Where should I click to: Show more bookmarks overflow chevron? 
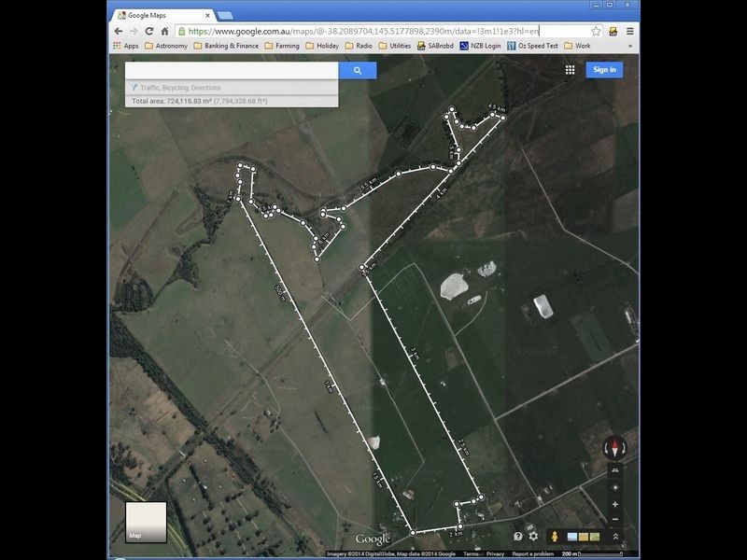629,46
